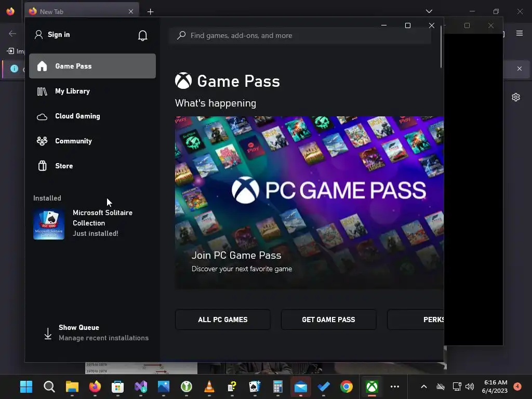
Task: Select Cloud Gaming in sidebar
Action: [92, 116]
